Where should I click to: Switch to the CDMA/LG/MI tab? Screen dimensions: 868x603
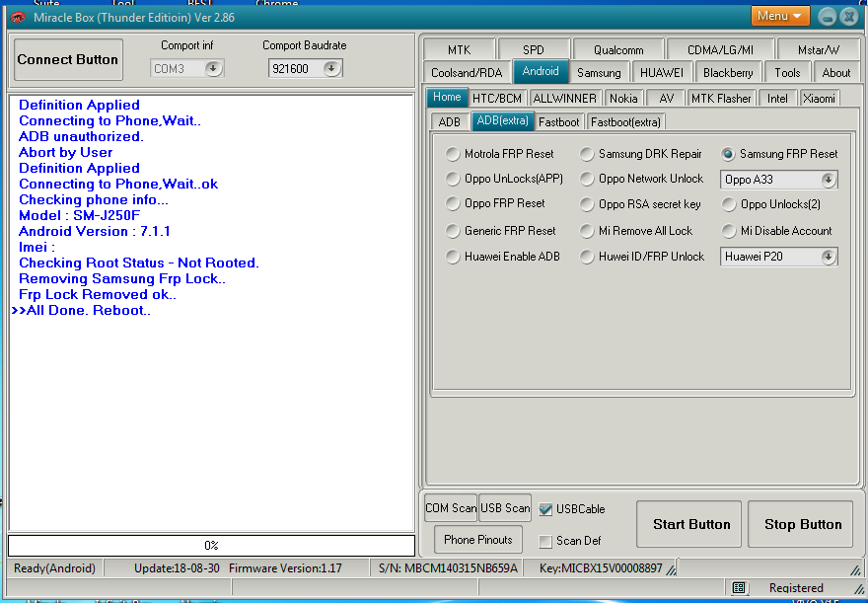[x=720, y=49]
